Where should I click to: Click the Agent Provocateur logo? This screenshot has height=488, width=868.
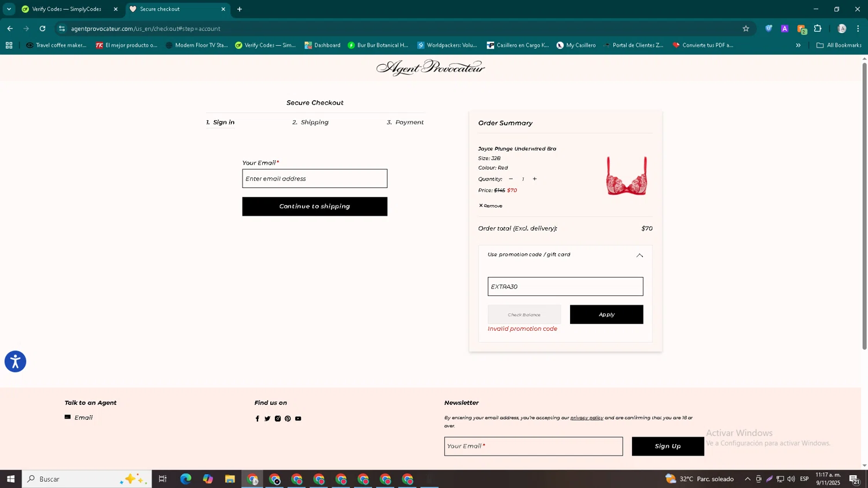coord(431,68)
